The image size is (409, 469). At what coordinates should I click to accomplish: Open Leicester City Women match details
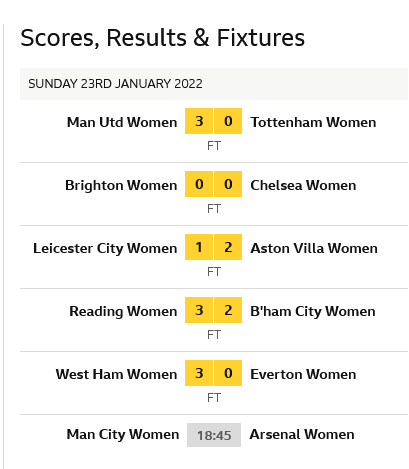pyautogui.click(x=105, y=248)
